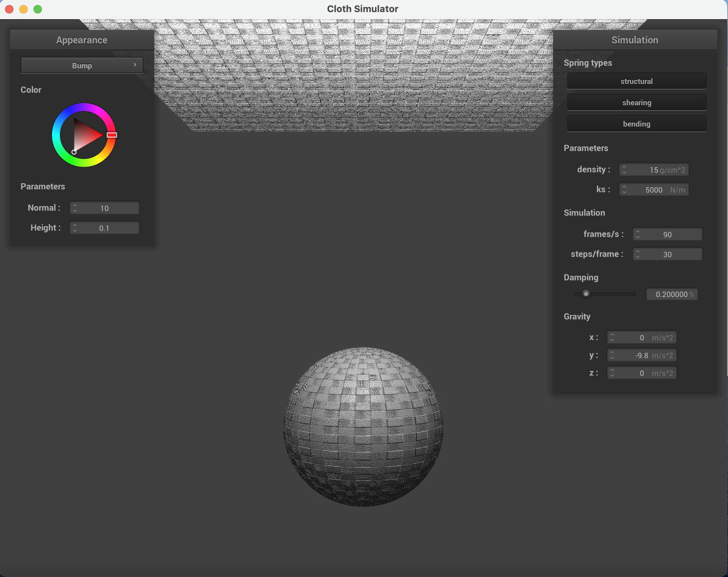Click the steps/frame stepper arrows
Screen dimensions: 728x577
click(638, 254)
